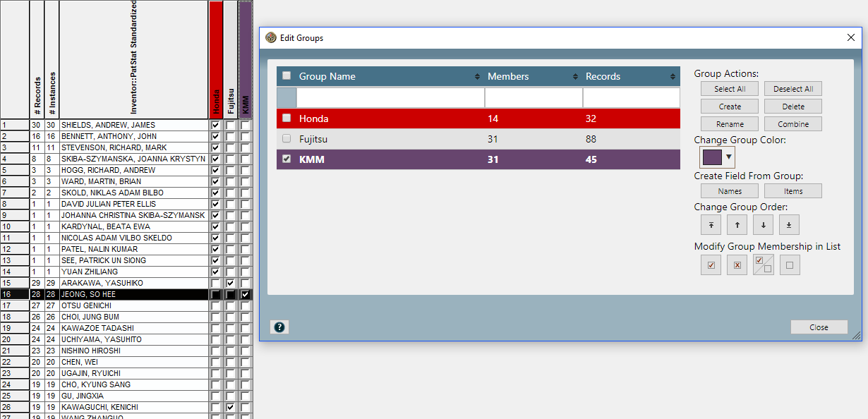Create field from group Names

point(730,191)
